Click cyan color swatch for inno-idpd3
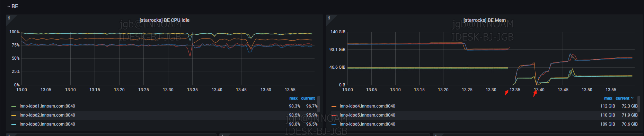644x136 pixels. (14, 125)
